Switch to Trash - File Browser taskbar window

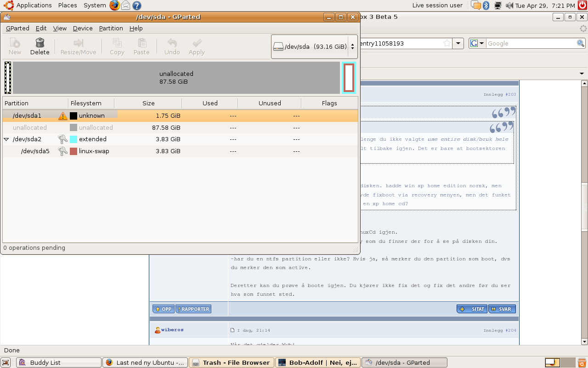click(x=231, y=362)
